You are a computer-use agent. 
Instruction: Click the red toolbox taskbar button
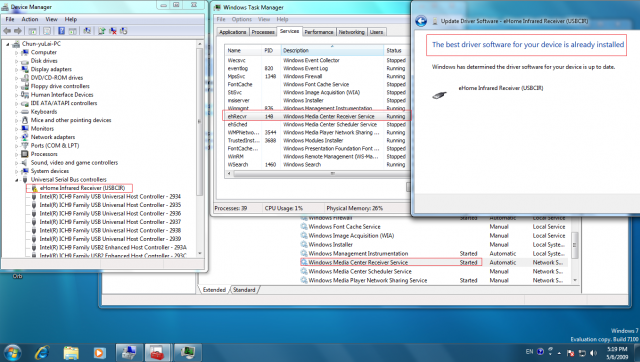coord(158,353)
